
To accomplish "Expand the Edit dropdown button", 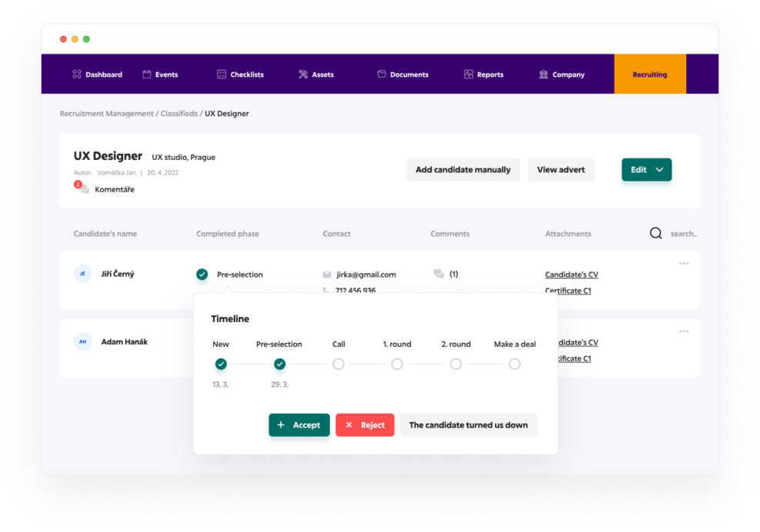I will pos(647,170).
